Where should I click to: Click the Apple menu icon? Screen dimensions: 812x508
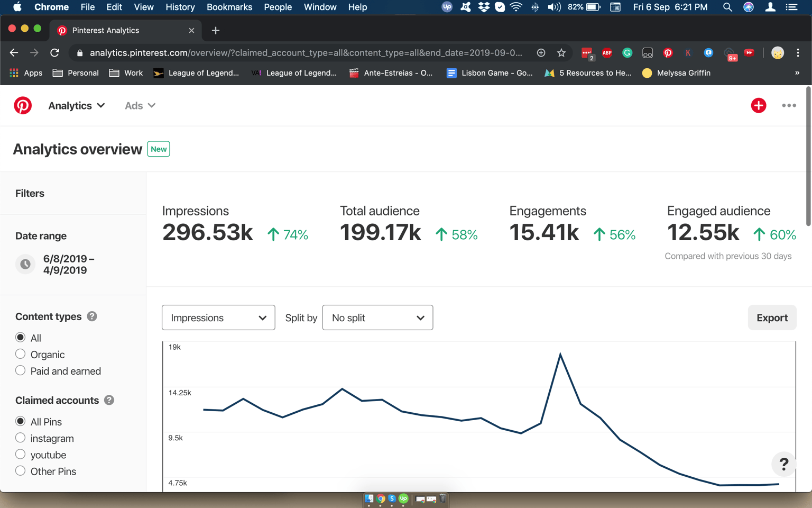click(x=17, y=7)
